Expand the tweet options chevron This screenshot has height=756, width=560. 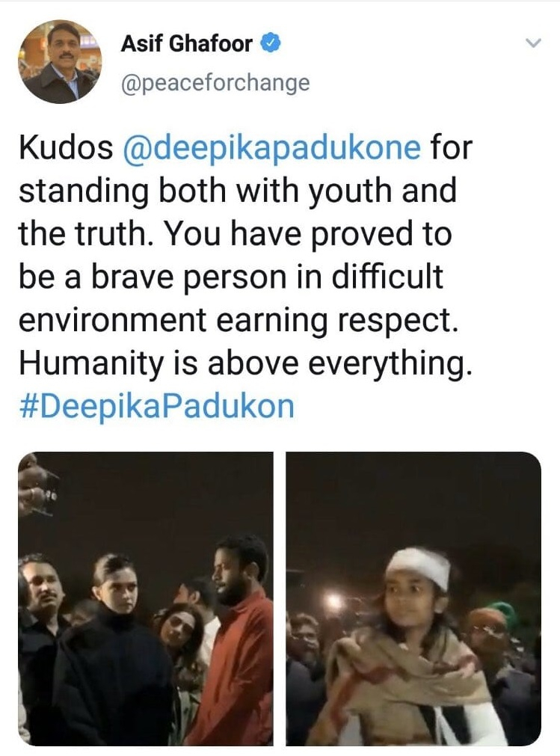click(533, 43)
